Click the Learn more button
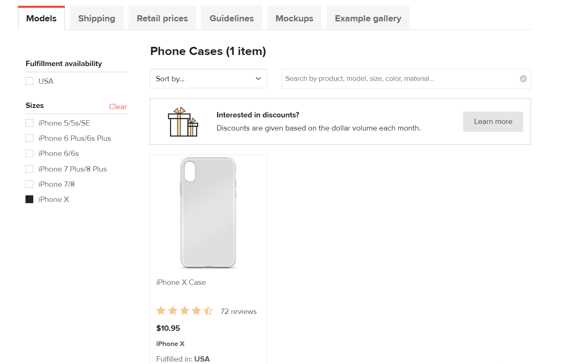Image resolution: width=588 pixels, height=364 pixels. pyautogui.click(x=493, y=121)
